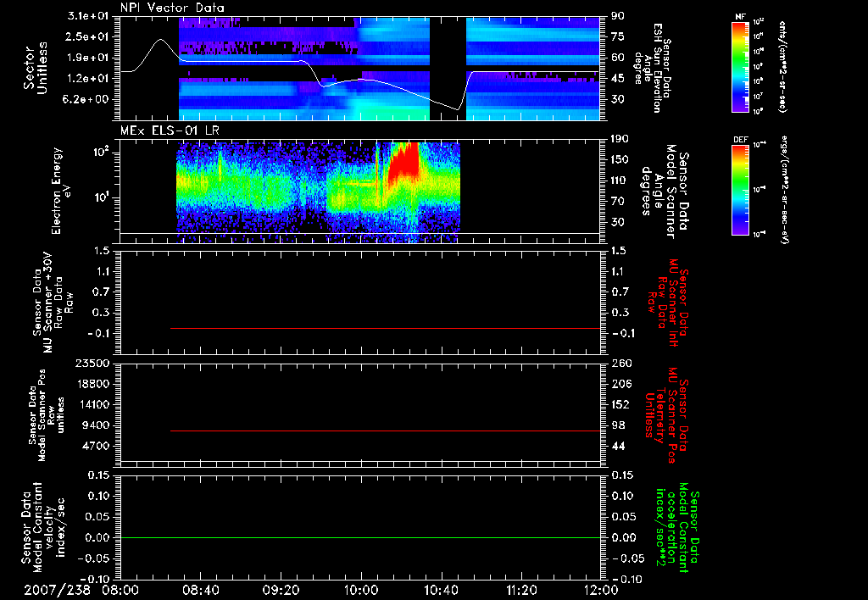The image size is (868, 600).
Task: Select the DEF color scale bar
Action: 741,190
